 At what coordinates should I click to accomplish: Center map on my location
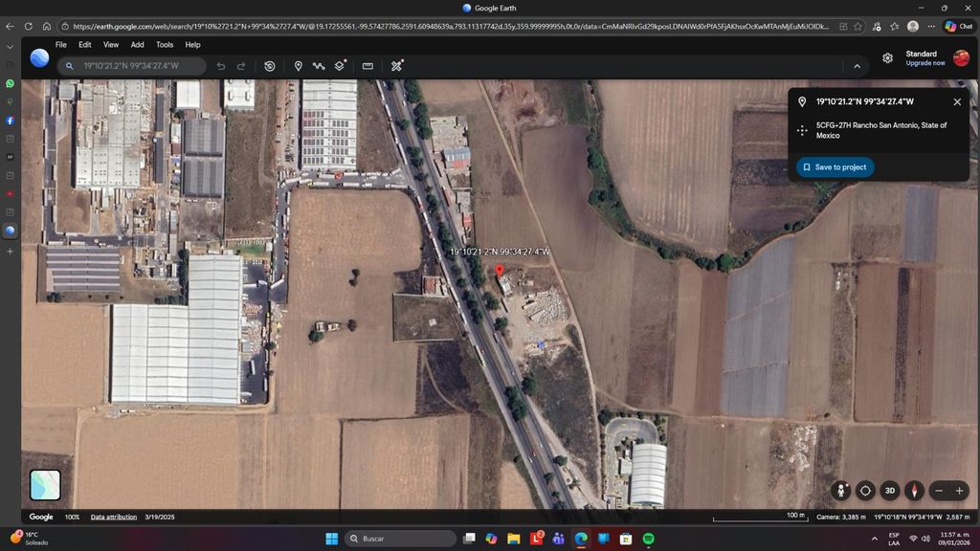[x=865, y=491]
